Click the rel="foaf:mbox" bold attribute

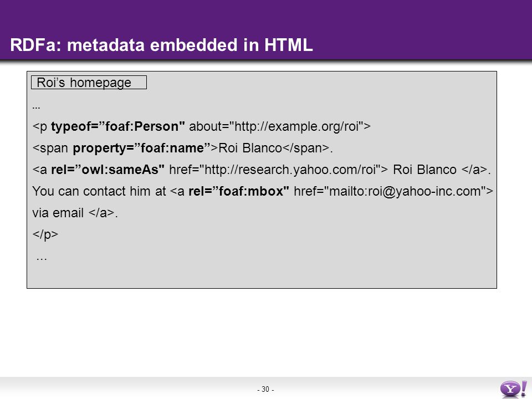coord(238,191)
